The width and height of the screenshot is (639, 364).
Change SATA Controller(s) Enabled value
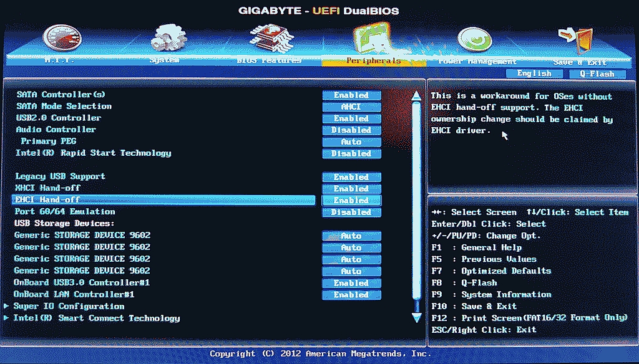click(352, 95)
